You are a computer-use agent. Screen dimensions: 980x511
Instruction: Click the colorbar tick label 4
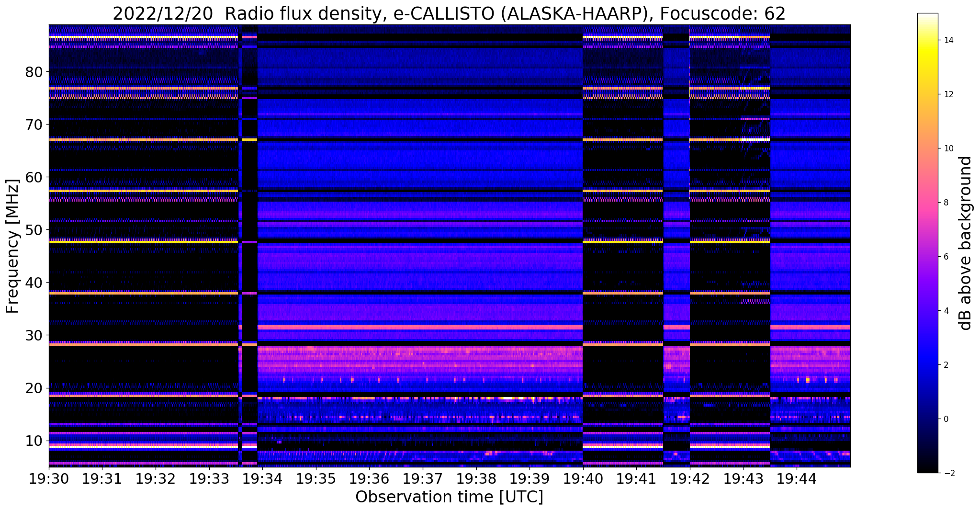tap(945, 311)
